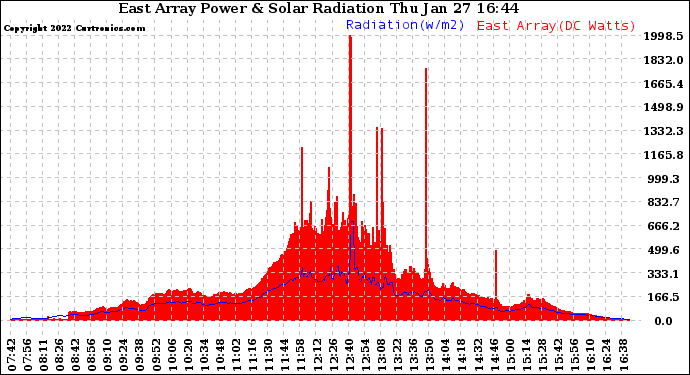
Task: Choose the 14:18 time tick label
Action: tap(462, 355)
